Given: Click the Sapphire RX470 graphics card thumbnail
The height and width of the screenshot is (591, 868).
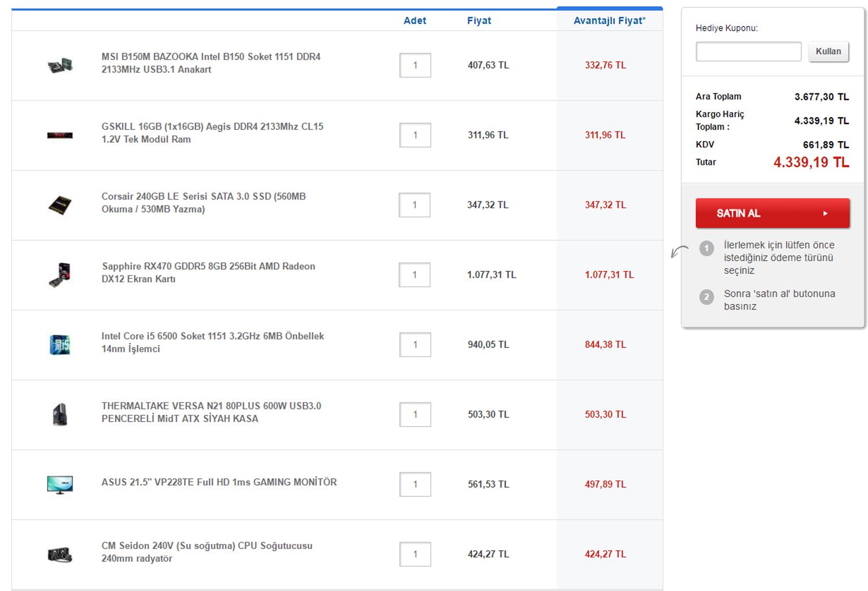Looking at the screenshot, I should [x=60, y=275].
